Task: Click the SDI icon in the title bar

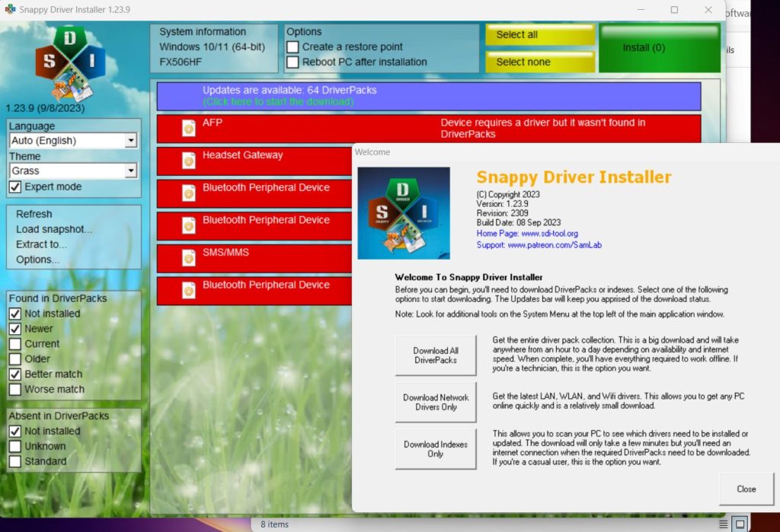Action: 8,9
